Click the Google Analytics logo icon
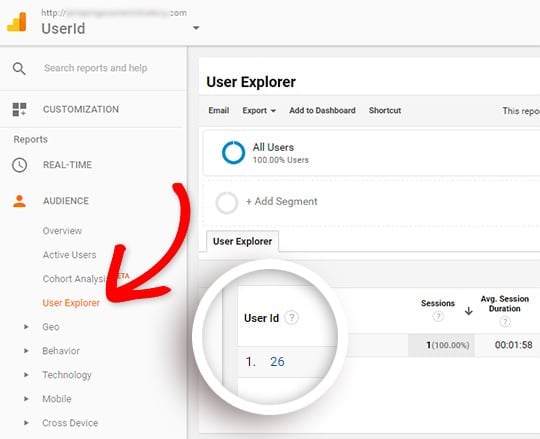540x439 pixels. pyautogui.click(x=17, y=22)
